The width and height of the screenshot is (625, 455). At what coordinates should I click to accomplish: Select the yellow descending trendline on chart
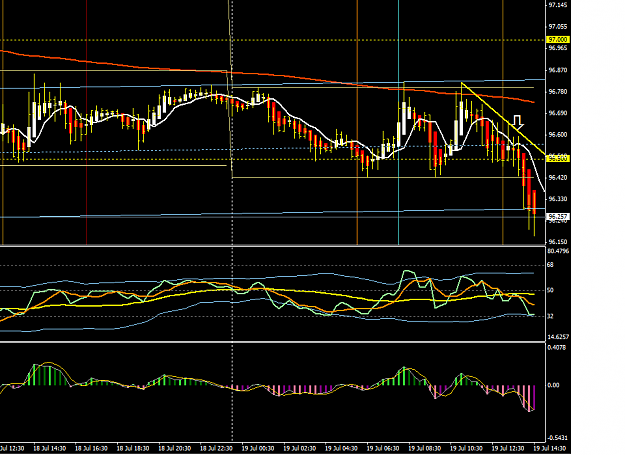tap(503, 119)
